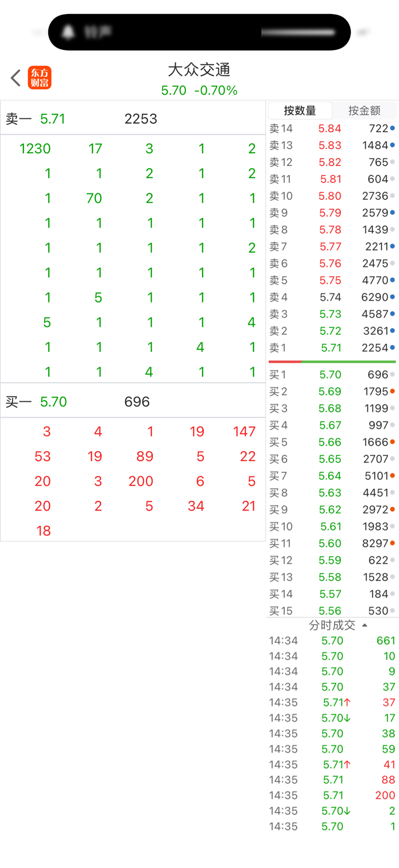Select the 14:35 trade with volume 200

332,795
